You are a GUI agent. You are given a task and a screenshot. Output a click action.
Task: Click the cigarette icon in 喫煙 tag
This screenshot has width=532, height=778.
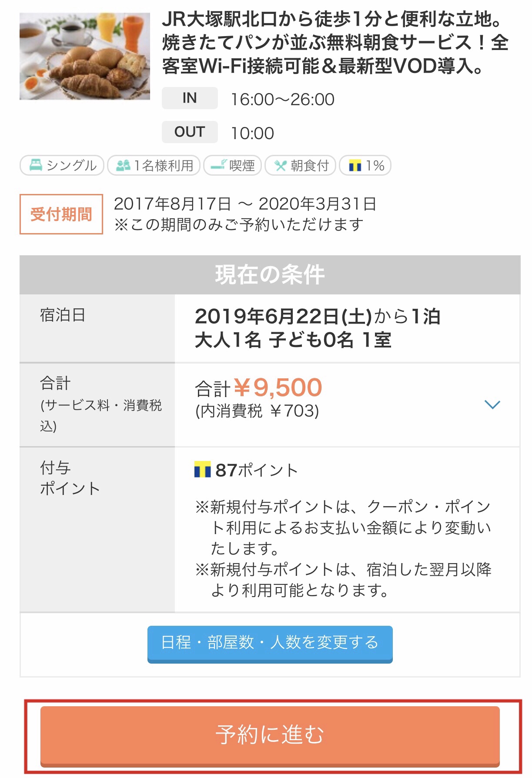[218, 165]
